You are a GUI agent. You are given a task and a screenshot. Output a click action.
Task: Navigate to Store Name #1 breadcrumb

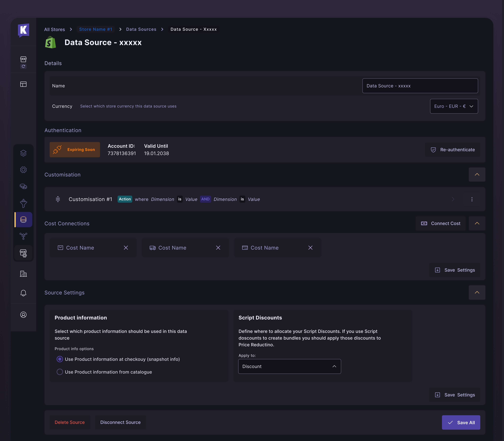click(96, 29)
